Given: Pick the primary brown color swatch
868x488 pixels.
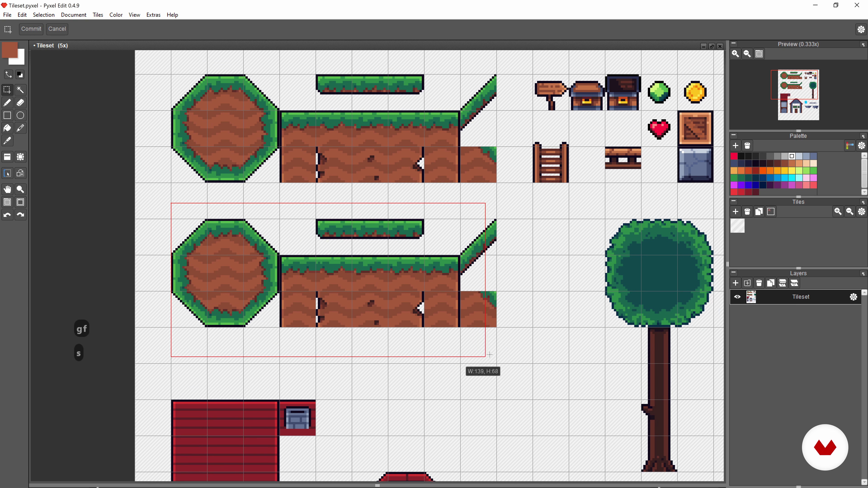Looking at the screenshot, I should tap(9, 49).
